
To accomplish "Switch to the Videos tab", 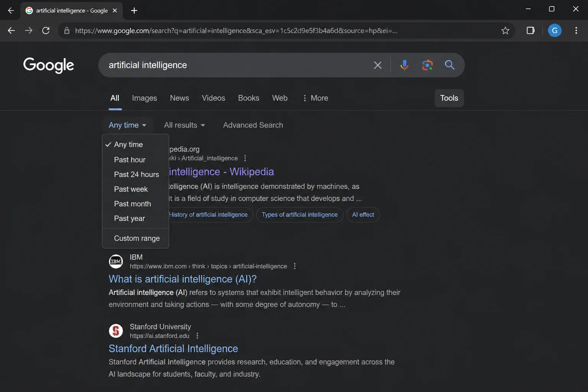I will [214, 98].
